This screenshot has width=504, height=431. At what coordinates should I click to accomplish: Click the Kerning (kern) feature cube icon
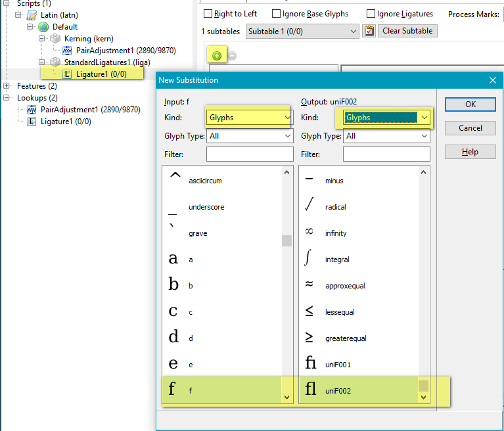[55, 39]
